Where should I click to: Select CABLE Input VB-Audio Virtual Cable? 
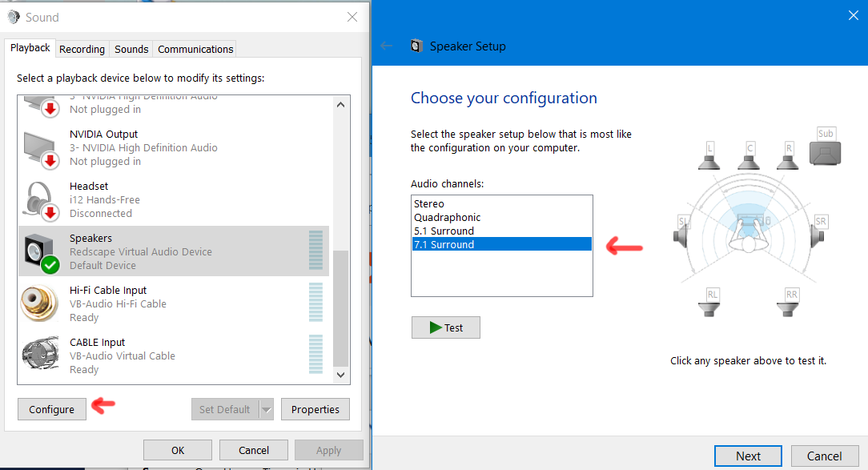174,356
